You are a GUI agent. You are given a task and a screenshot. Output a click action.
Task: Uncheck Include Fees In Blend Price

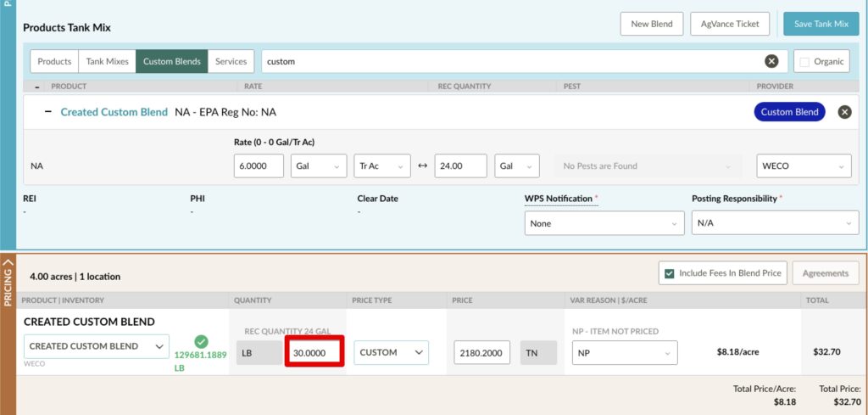[x=669, y=273]
